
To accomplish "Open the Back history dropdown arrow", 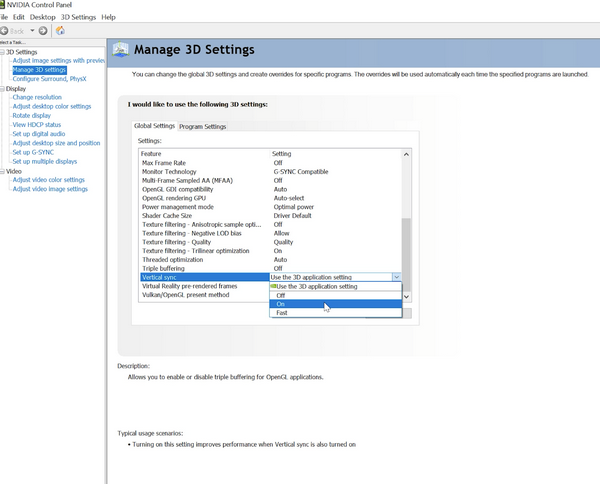I will [33, 30].
